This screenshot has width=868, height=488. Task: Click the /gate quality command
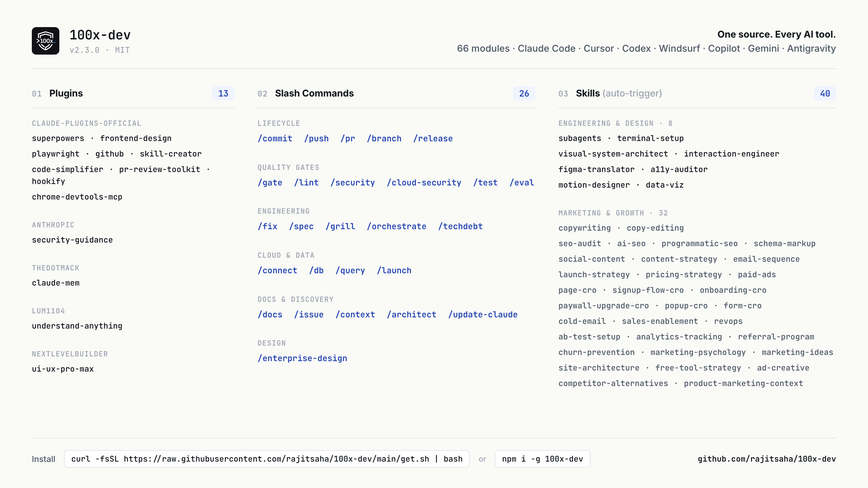270,183
